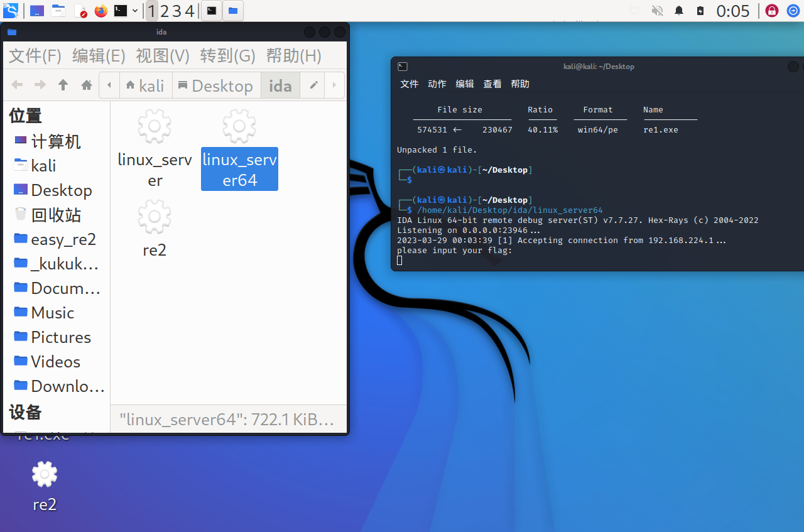Open the 文件 menu in the terminal
The height and width of the screenshot is (532, 804).
click(x=410, y=84)
